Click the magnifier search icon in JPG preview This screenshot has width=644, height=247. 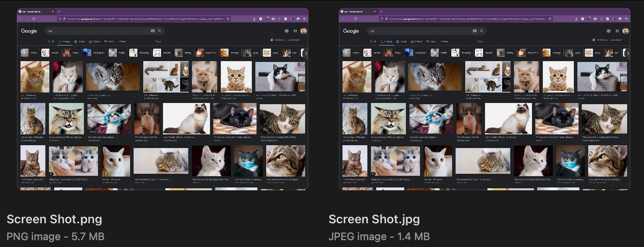click(481, 31)
